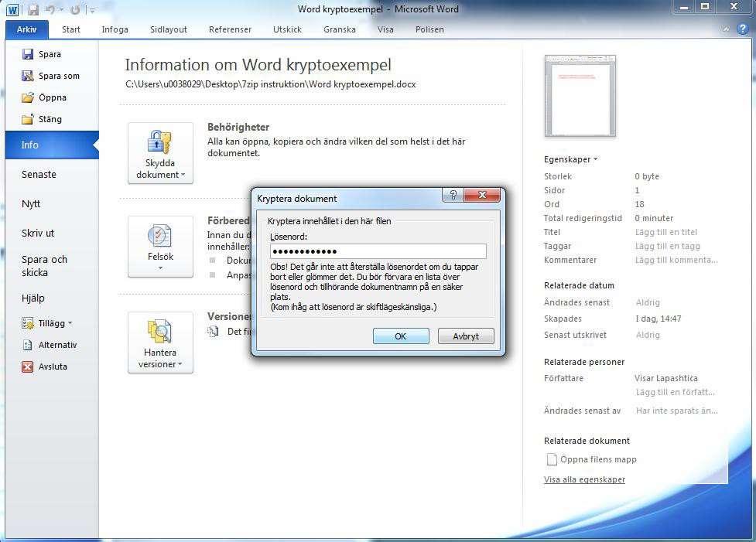
Task: Click the Tillägg add-ins gear icon
Action: 28,323
